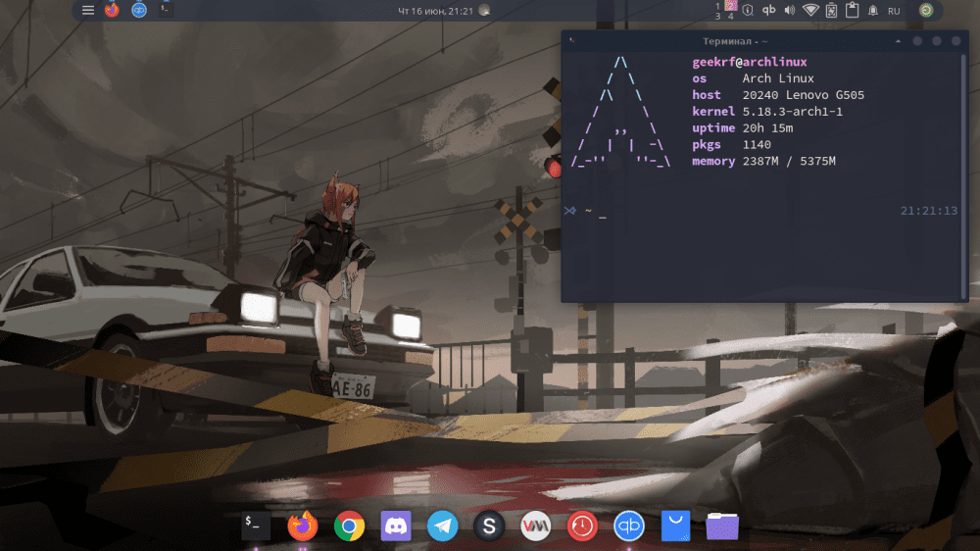Launch the red clock Timeshift app from dock

coord(582,526)
